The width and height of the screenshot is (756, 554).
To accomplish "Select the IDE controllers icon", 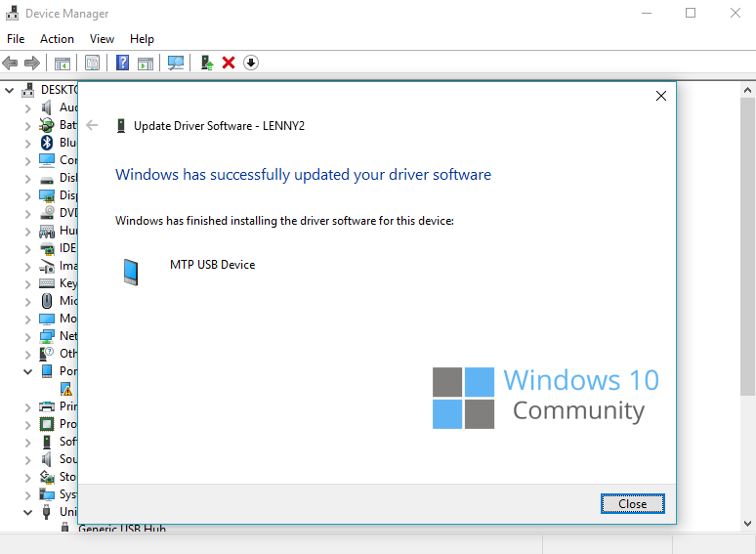I will (47, 248).
